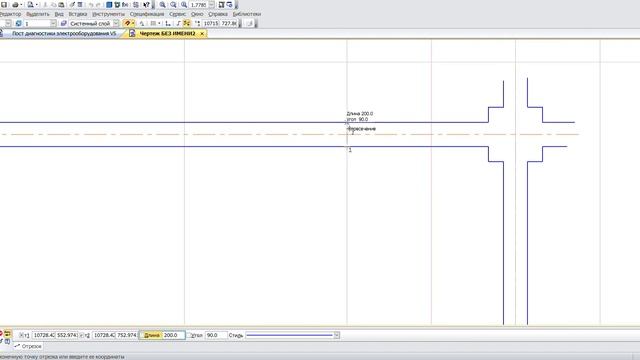Screen dimensions: 640x360
Task: Click the т1 X coordinate field 10728.4
Action: pyautogui.click(x=44, y=335)
